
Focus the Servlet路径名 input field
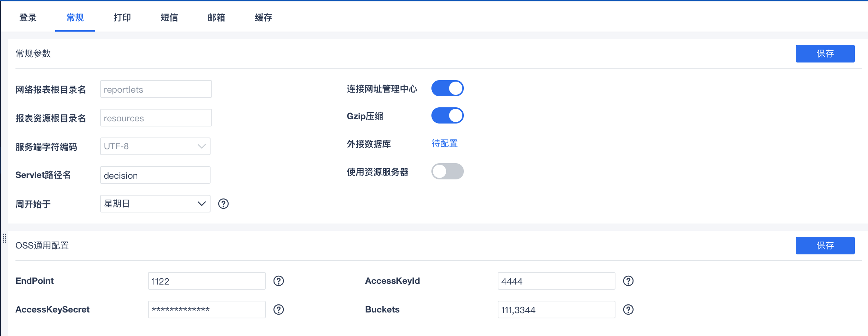[x=155, y=175]
